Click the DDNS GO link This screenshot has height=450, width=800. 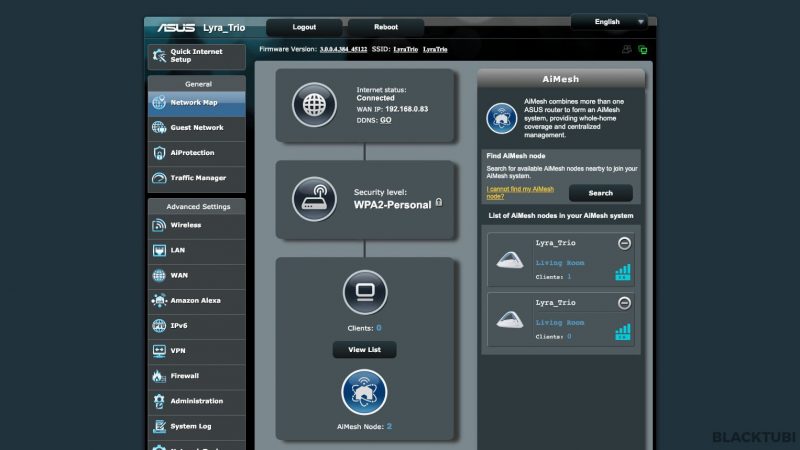[x=386, y=120]
